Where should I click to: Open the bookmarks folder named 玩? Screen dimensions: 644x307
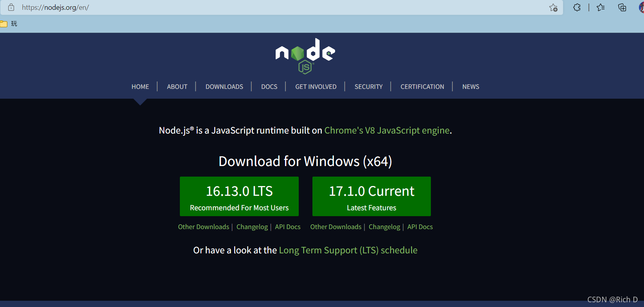coord(9,24)
